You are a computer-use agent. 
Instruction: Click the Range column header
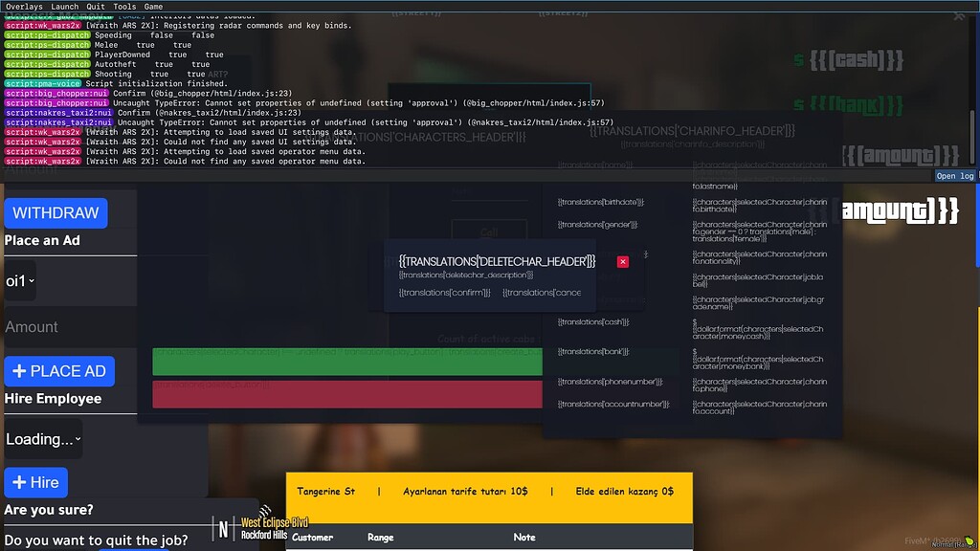pos(381,538)
